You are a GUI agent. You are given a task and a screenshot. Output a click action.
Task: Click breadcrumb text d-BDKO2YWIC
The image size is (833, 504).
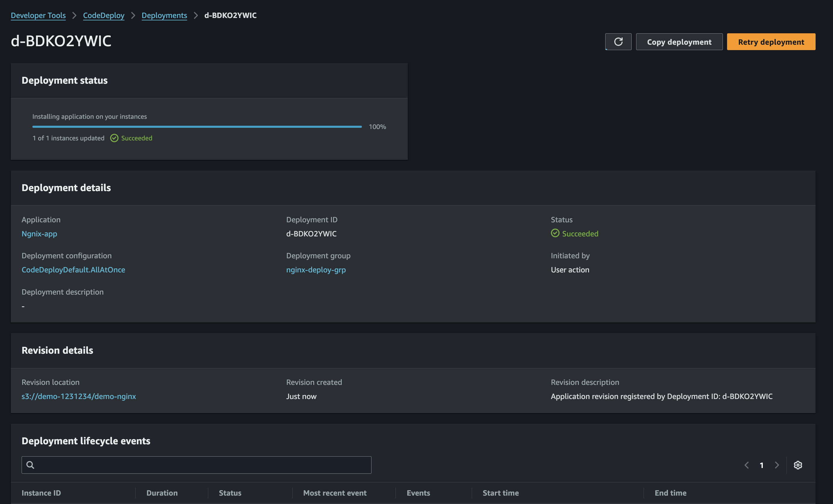click(230, 15)
